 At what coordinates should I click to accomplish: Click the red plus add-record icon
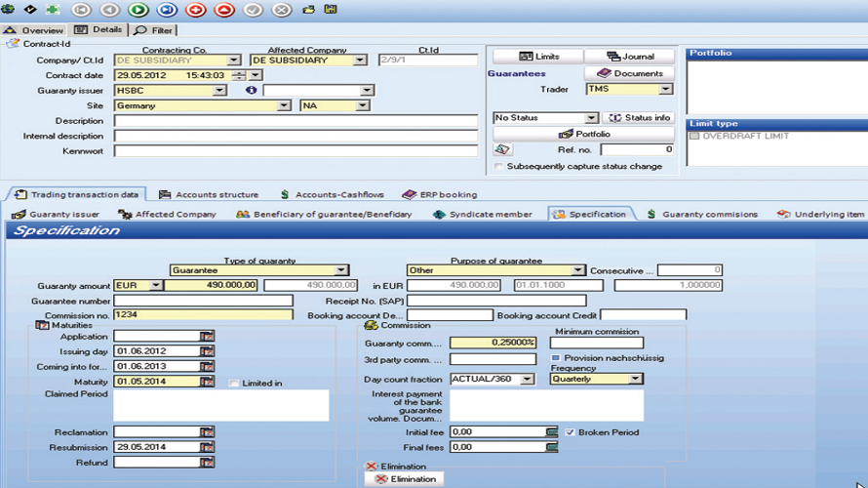195,10
